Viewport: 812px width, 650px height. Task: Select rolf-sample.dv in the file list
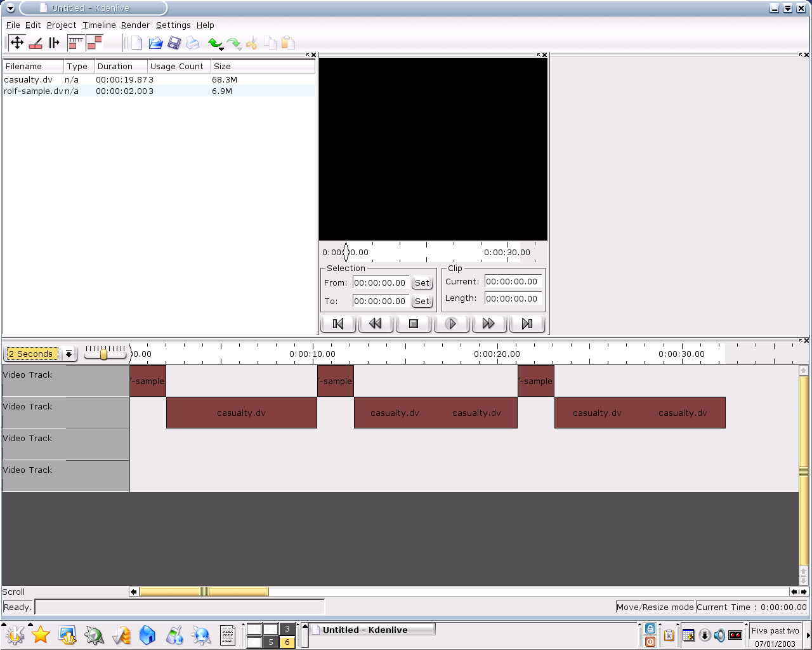pos(33,91)
